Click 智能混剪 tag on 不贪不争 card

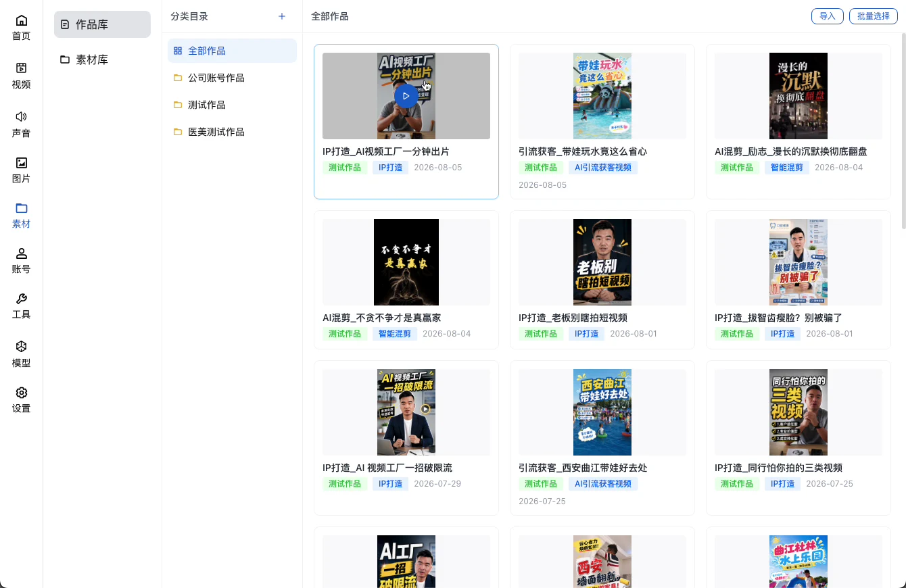395,334
